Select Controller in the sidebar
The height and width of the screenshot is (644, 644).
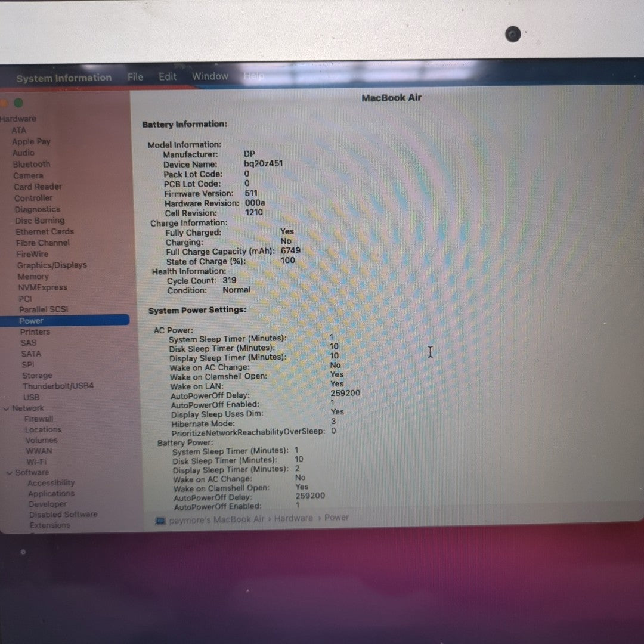click(33, 198)
